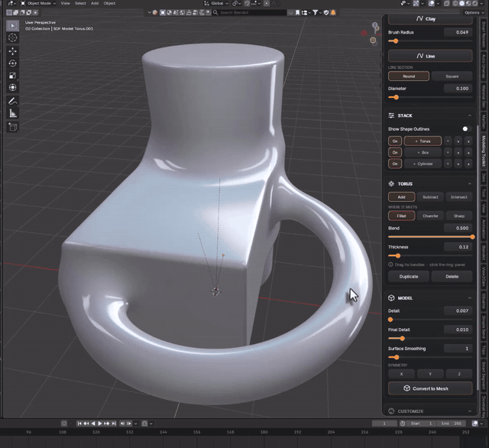The image size is (489, 448).
Task: Click the Delete button
Action: pyautogui.click(x=452, y=277)
